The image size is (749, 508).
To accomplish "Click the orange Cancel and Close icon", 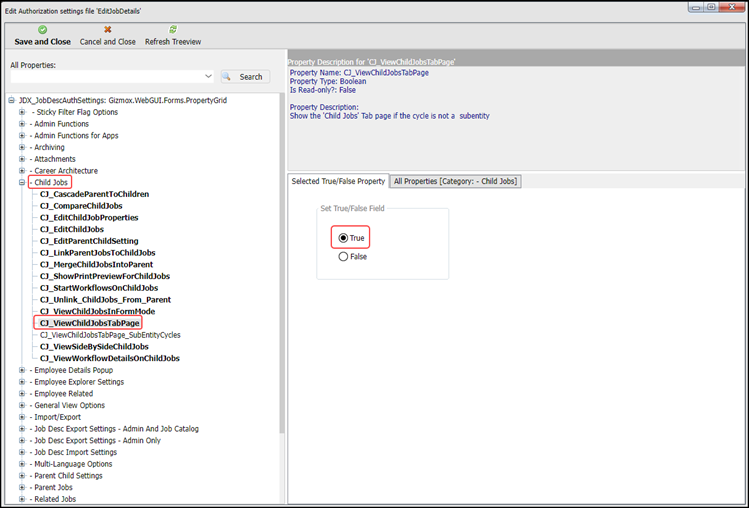I will [x=107, y=30].
